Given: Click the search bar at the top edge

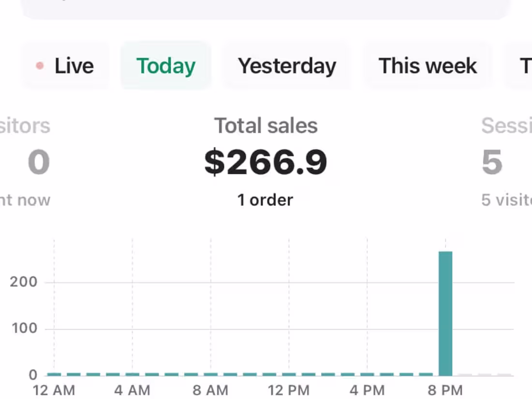Looking at the screenshot, I should [x=266, y=9].
